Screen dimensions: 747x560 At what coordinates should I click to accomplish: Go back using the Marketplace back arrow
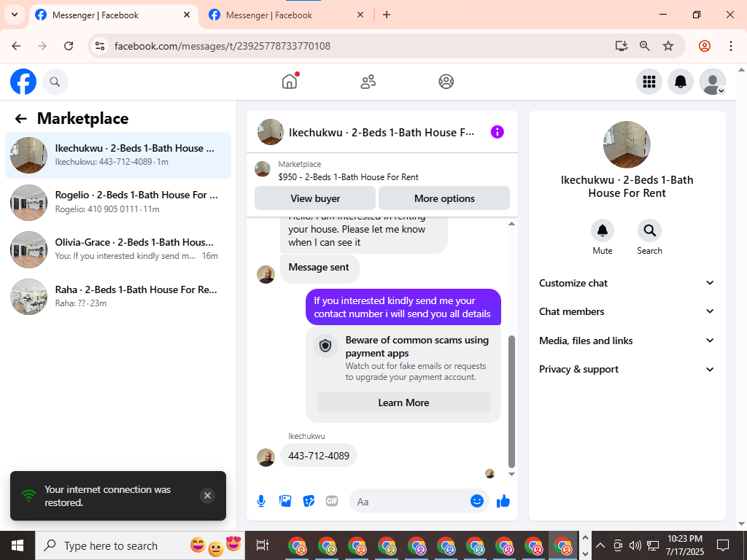coord(20,119)
